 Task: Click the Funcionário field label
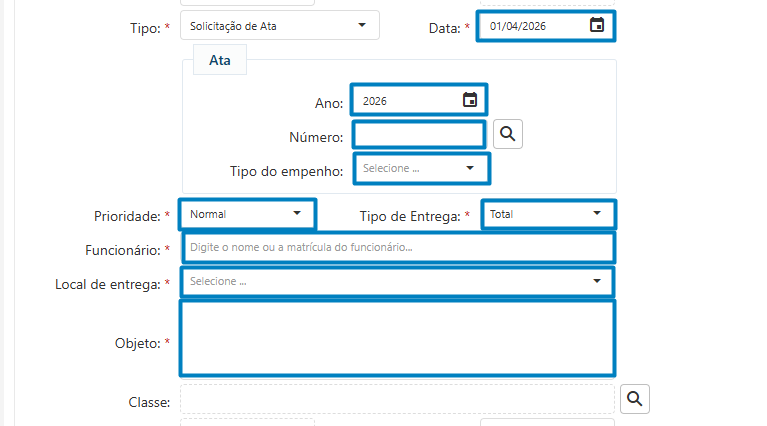[121, 249]
